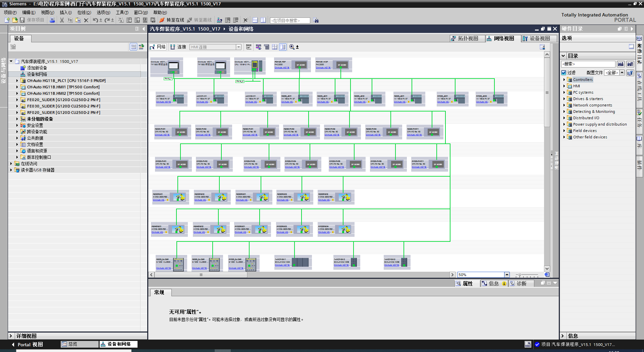Click the undo arrow in the toolbar
Screen dimensions: 644x352
95,20
